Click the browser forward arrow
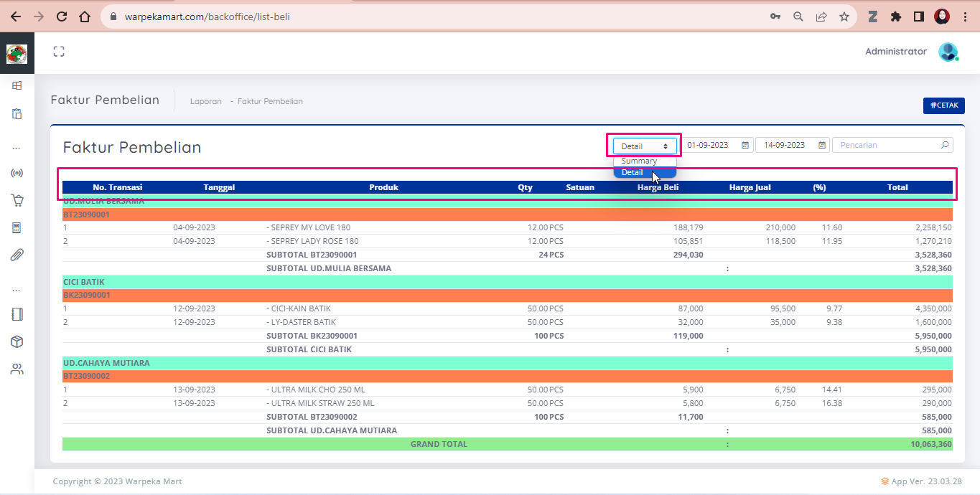The width and height of the screenshot is (980, 495). click(39, 16)
